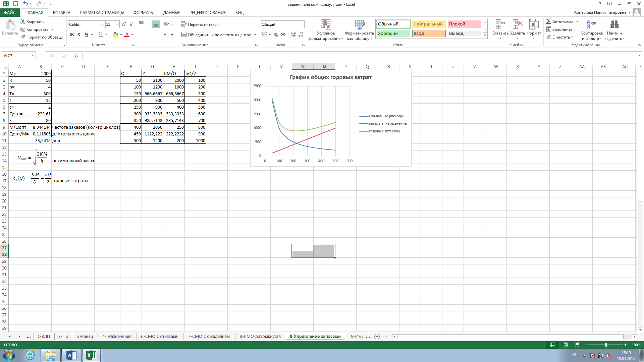Click the percent style icon

coord(276,35)
